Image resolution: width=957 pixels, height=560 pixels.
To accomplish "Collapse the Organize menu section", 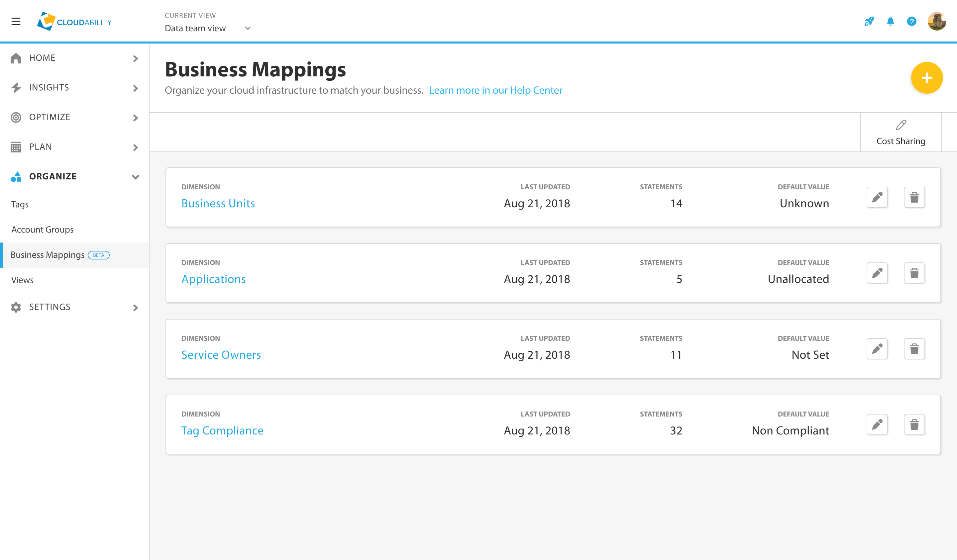I will point(74,177).
